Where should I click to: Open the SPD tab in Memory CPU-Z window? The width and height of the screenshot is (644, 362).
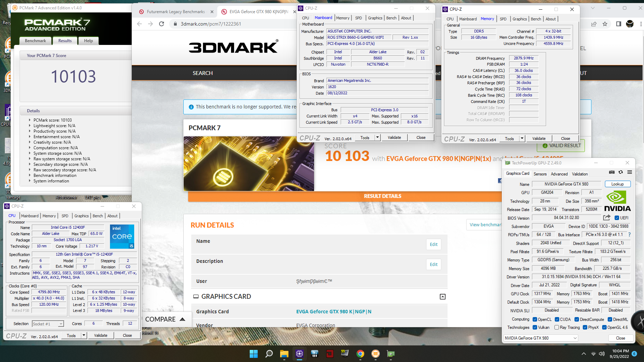(x=503, y=19)
